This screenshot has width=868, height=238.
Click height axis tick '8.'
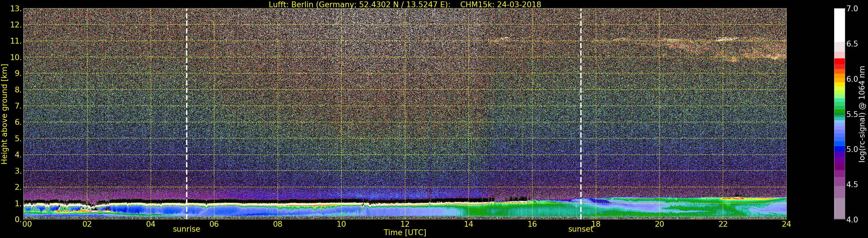[18, 90]
